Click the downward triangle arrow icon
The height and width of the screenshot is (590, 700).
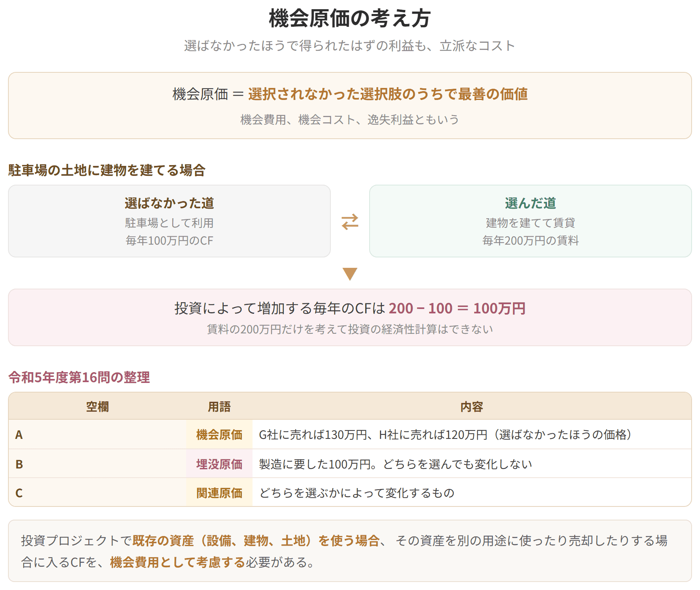tap(350, 274)
